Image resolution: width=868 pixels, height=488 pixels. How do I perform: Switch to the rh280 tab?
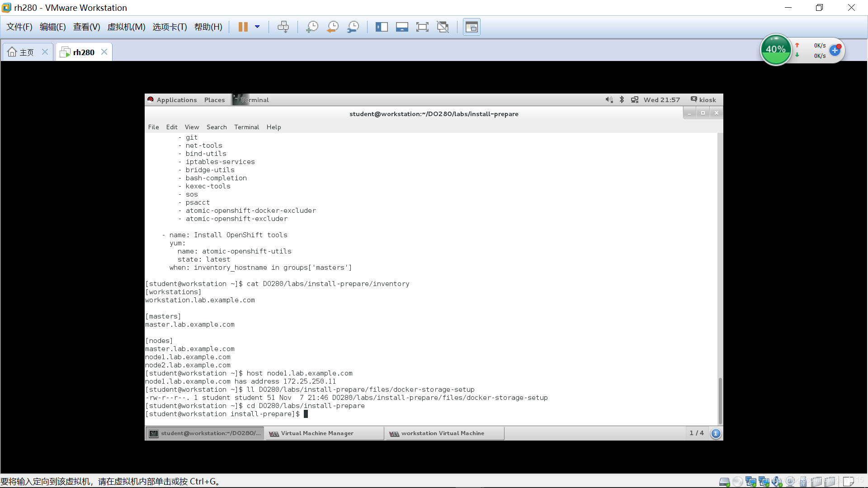[x=83, y=52]
